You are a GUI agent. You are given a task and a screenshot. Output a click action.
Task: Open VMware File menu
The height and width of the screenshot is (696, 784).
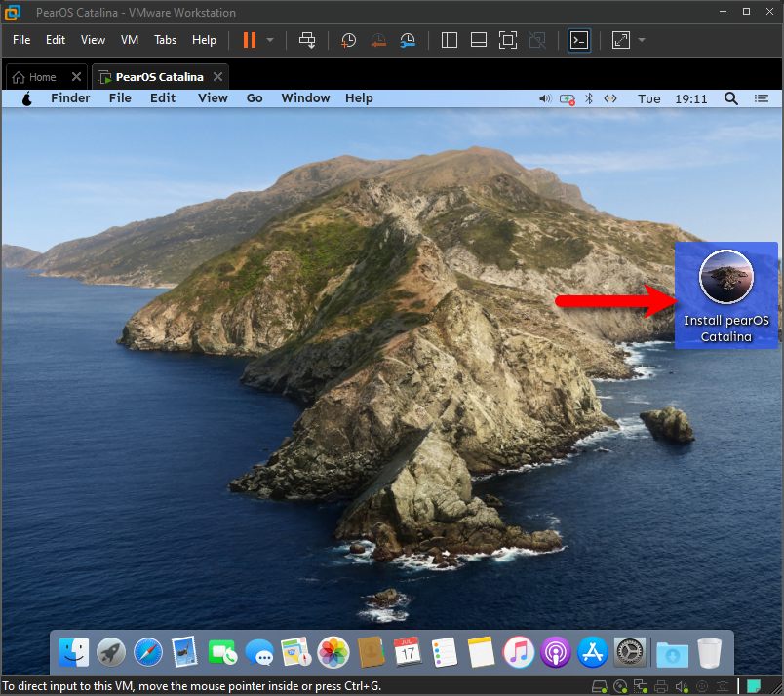coord(21,40)
